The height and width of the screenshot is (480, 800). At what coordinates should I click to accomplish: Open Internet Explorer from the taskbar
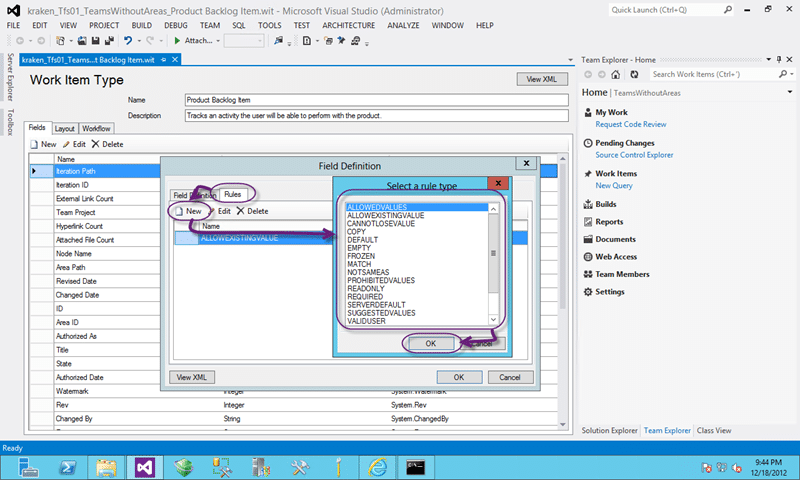(x=378, y=467)
